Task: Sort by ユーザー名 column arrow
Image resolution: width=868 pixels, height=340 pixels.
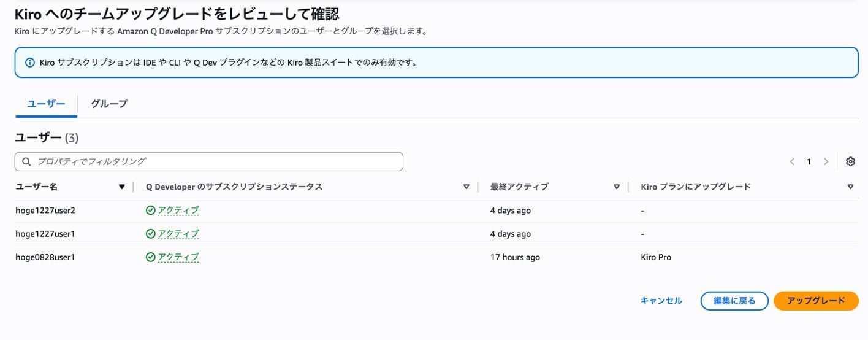Action: 121,187
